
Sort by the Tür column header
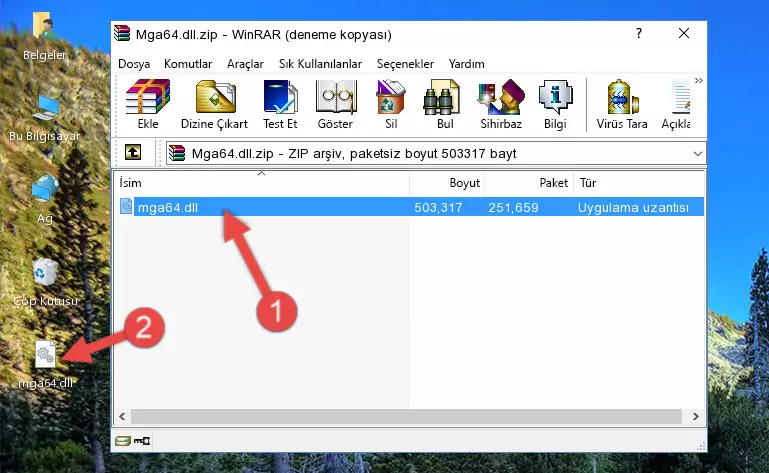[639, 183]
